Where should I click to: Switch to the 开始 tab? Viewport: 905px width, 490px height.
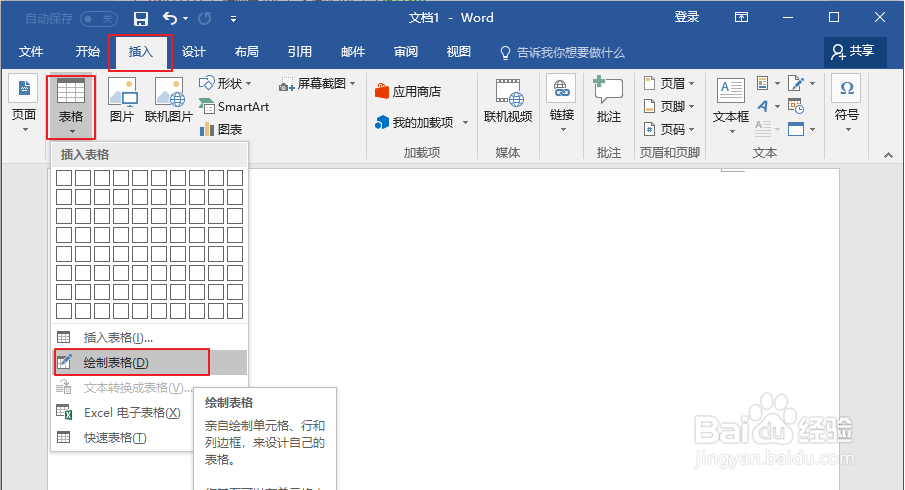coord(88,52)
